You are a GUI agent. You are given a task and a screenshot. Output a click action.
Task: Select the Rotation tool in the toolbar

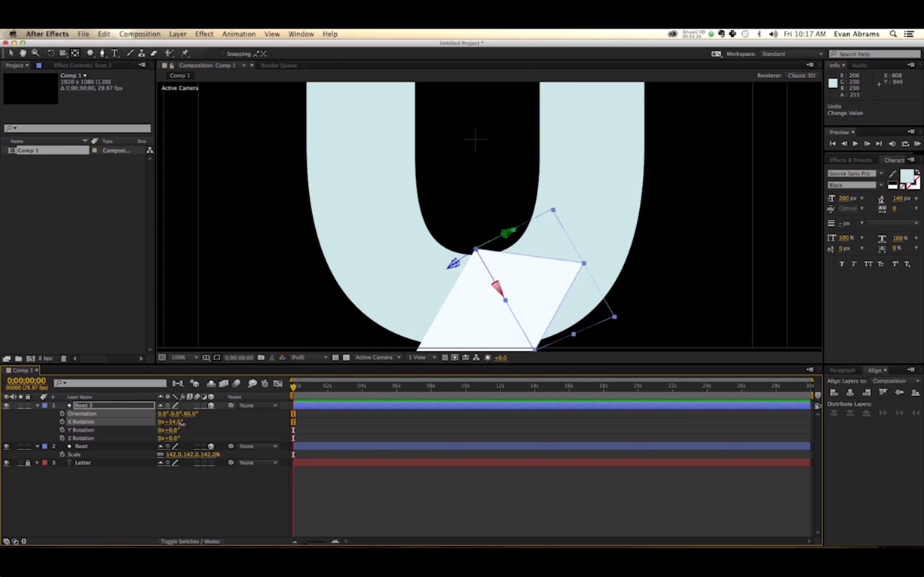click(x=50, y=53)
